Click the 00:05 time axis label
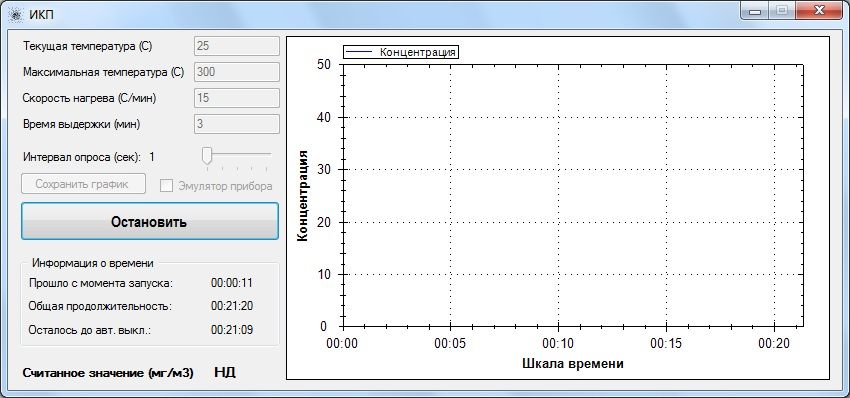This screenshot has height=398, width=850. [450, 343]
